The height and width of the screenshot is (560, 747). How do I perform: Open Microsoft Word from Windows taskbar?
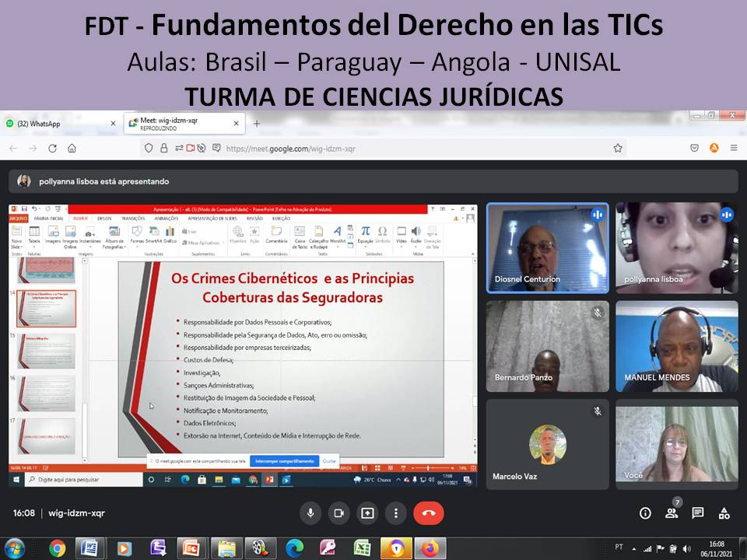click(89, 548)
